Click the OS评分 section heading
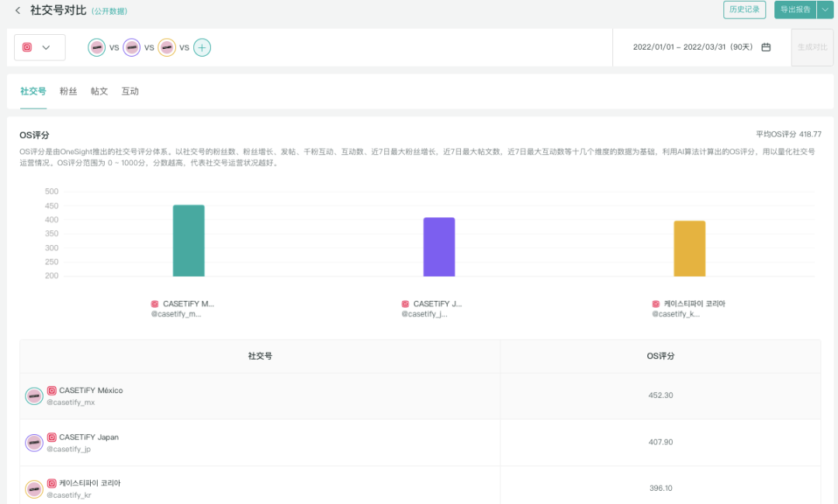The image size is (838, 504). [x=34, y=135]
